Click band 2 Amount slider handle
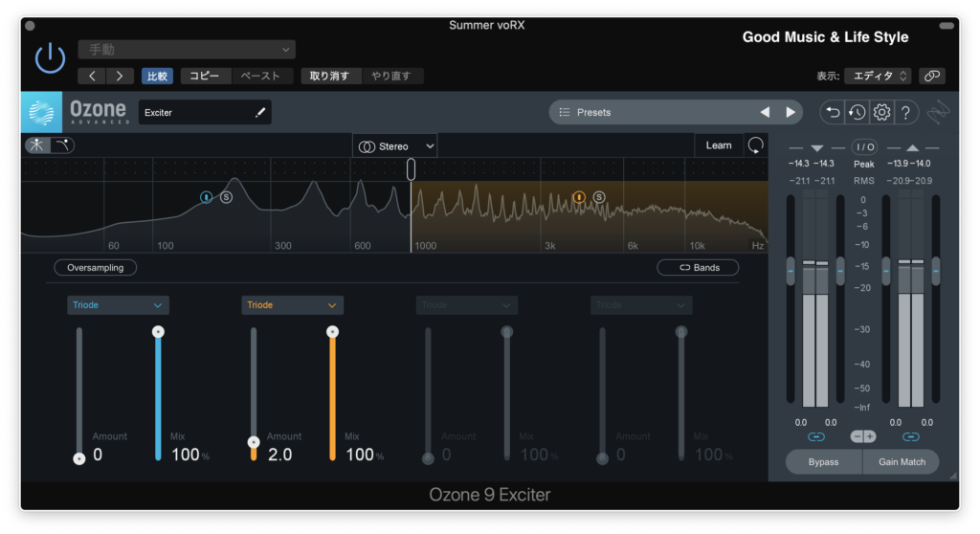The height and width of the screenshot is (534, 980). (x=254, y=442)
